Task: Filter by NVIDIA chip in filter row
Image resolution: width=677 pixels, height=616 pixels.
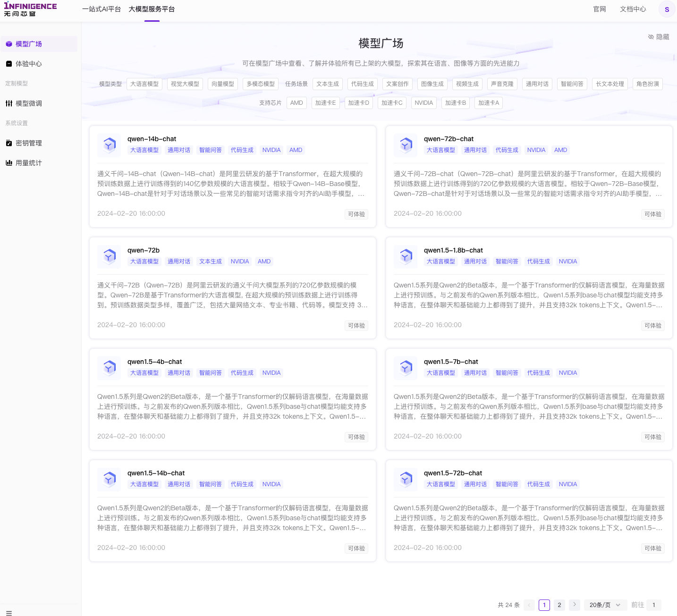Action: pos(424,103)
